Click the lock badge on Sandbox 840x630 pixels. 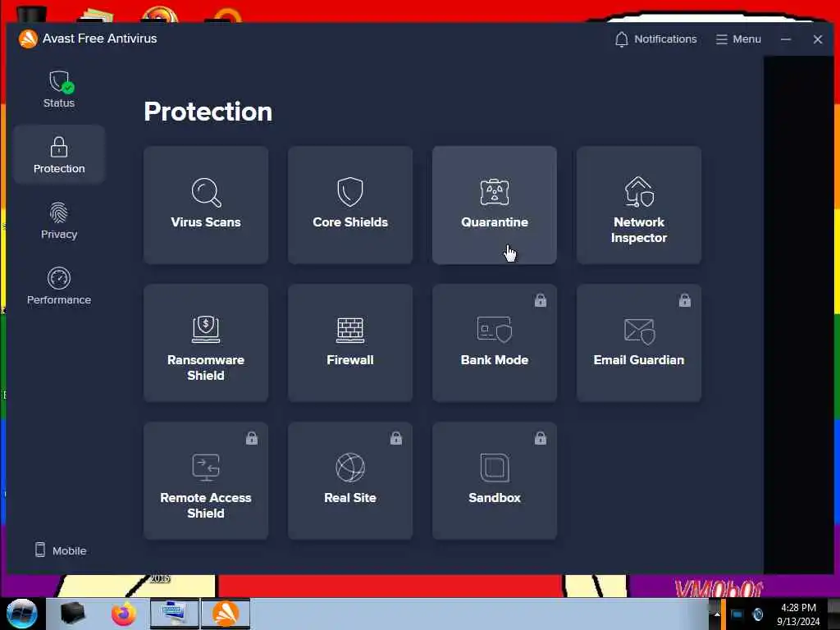point(541,438)
